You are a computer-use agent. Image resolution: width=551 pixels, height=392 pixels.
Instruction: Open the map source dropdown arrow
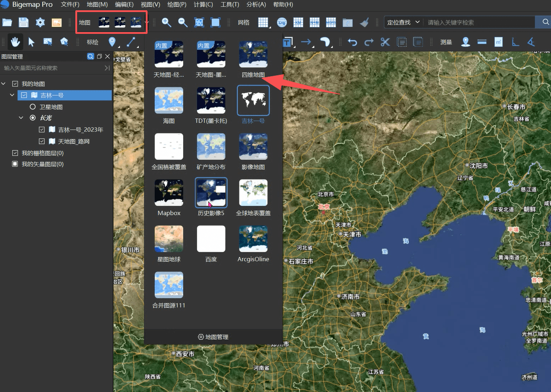pyautogui.click(x=147, y=22)
